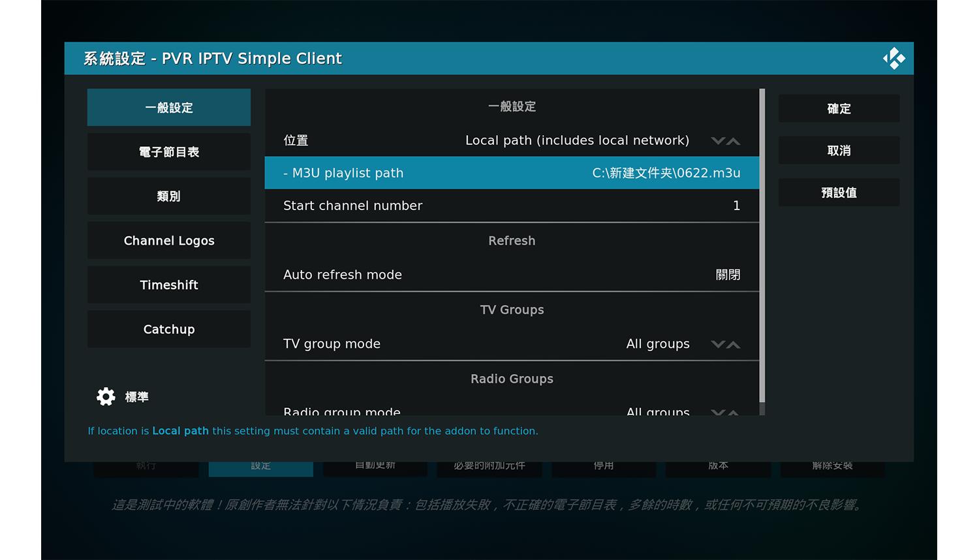Viewport: 979px width, 560px height.
Task: Click the Kodi logo in the title bar
Action: [x=894, y=58]
